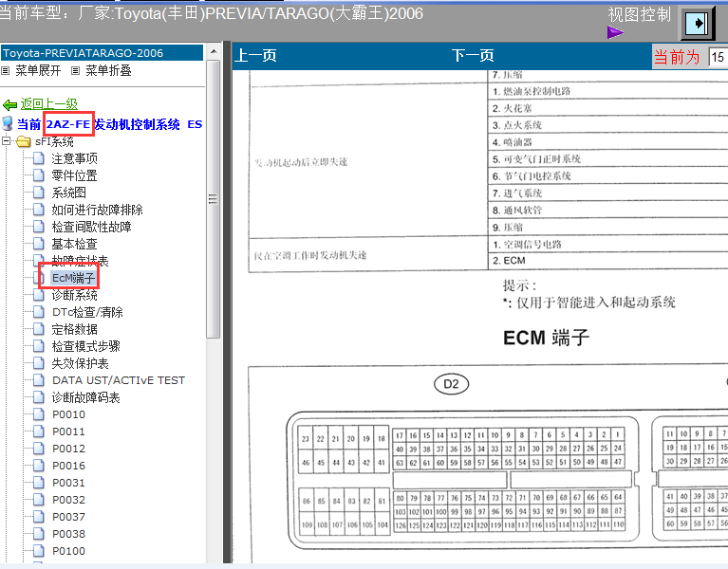
Task: Click the left panel scrollbar thumb
Action: pyautogui.click(x=214, y=199)
